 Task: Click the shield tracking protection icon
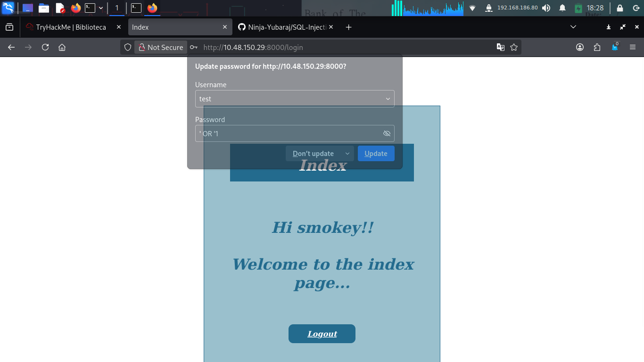click(128, 47)
